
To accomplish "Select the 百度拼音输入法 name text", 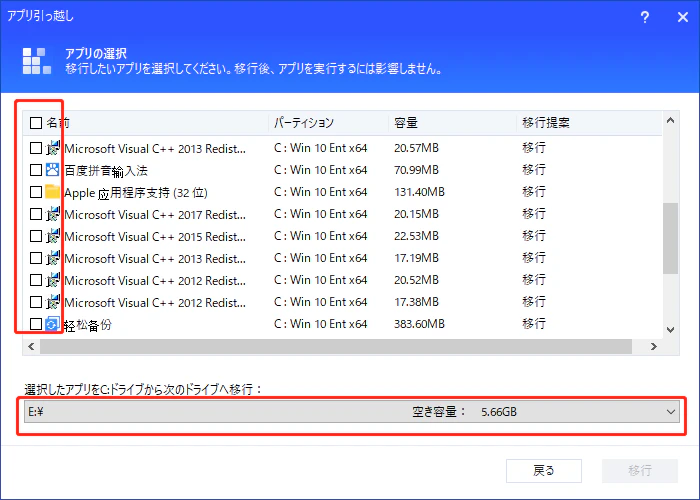I will click(x=106, y=171).
